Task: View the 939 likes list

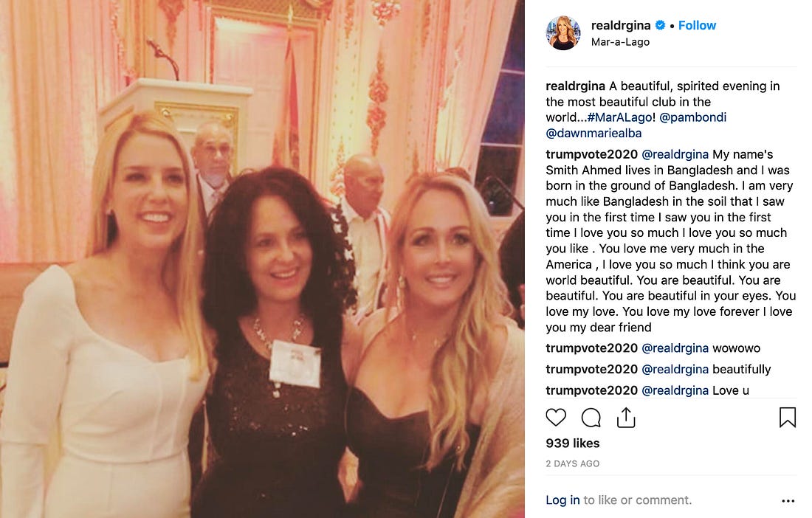Action: coord(573,443)
